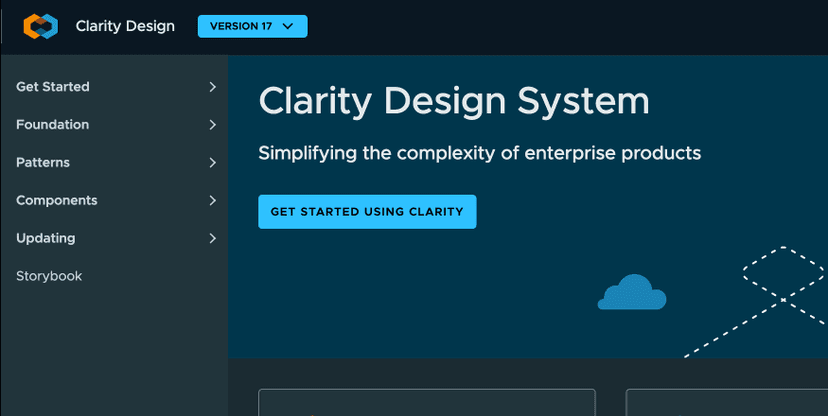Expand the Foundation chevron
The width and height of the screenshot is (828, 416).
(212, 125)
